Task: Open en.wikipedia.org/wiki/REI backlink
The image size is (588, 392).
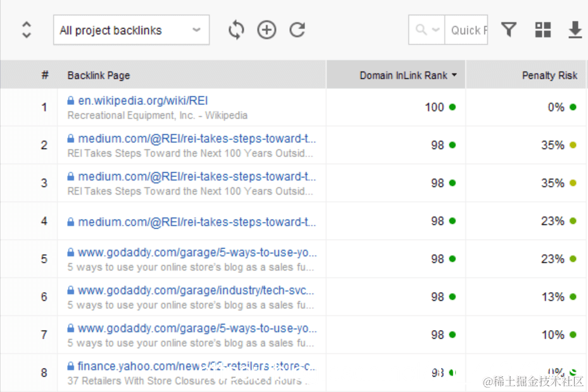Action: (143, 101)
